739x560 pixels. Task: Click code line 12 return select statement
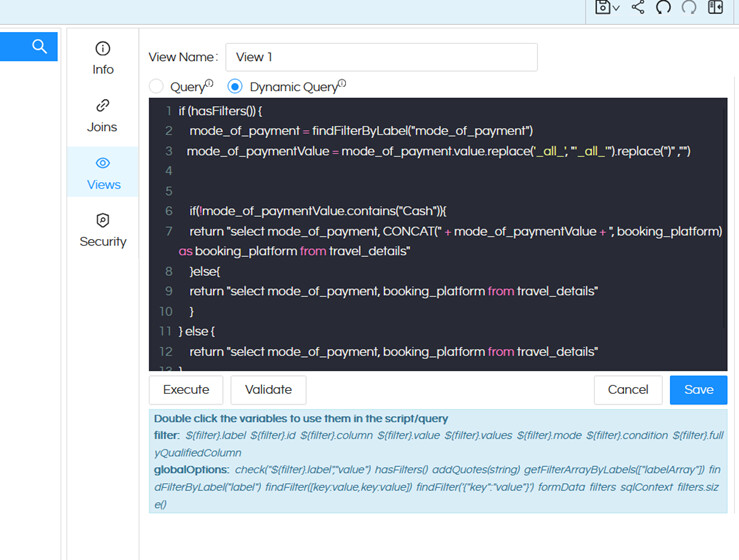[394, 352]
